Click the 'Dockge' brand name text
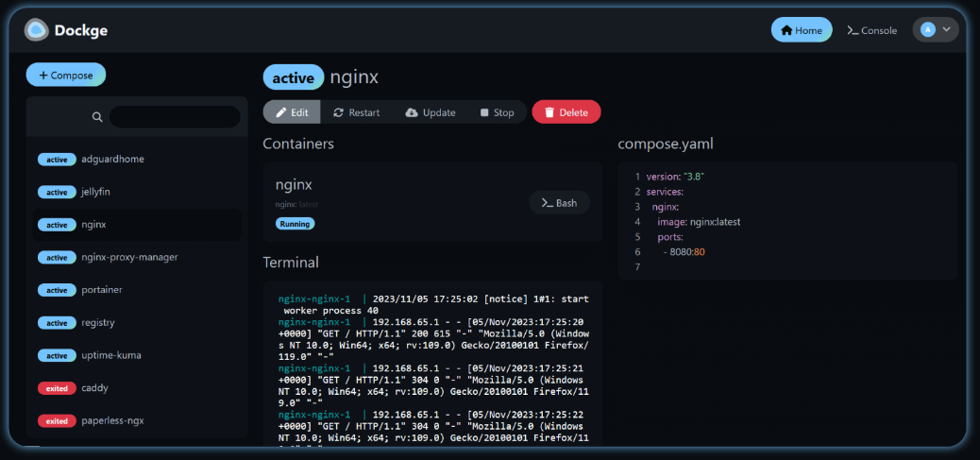The height and width of the screenshot is (460, 980). (80, 30)
